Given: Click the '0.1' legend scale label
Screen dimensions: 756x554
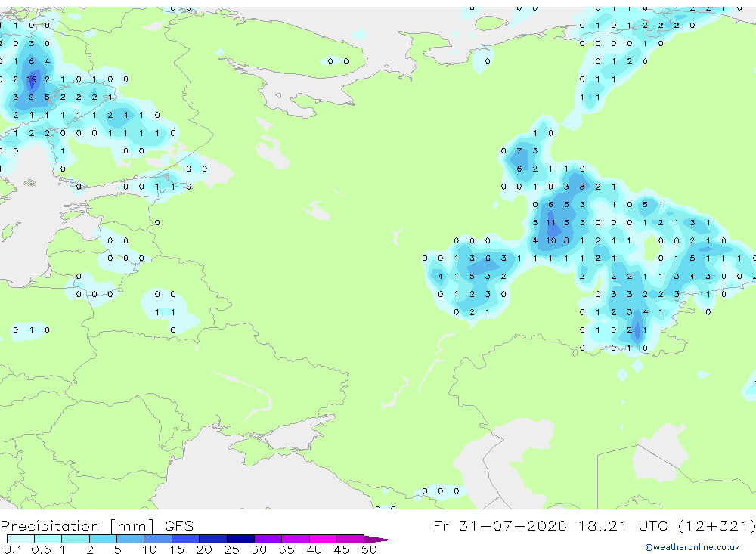Looking at the screenshot, I should tap(13, 549).
